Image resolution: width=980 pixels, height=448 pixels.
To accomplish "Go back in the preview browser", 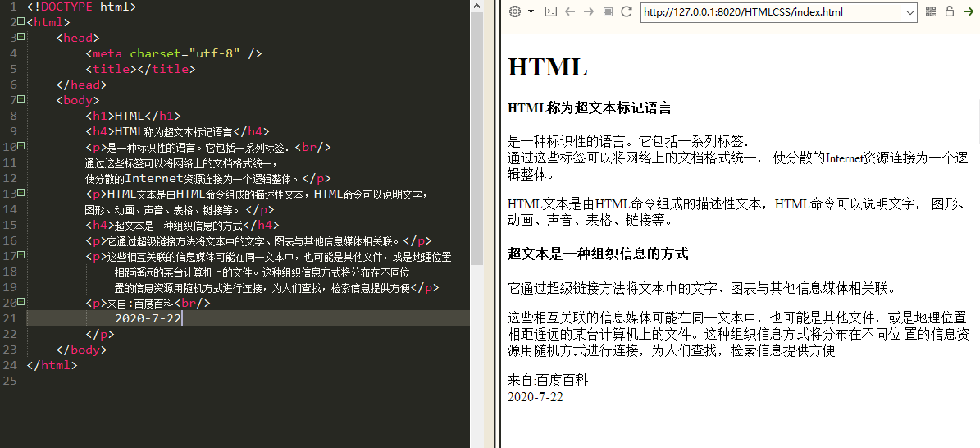I will (x=569, y=11).
